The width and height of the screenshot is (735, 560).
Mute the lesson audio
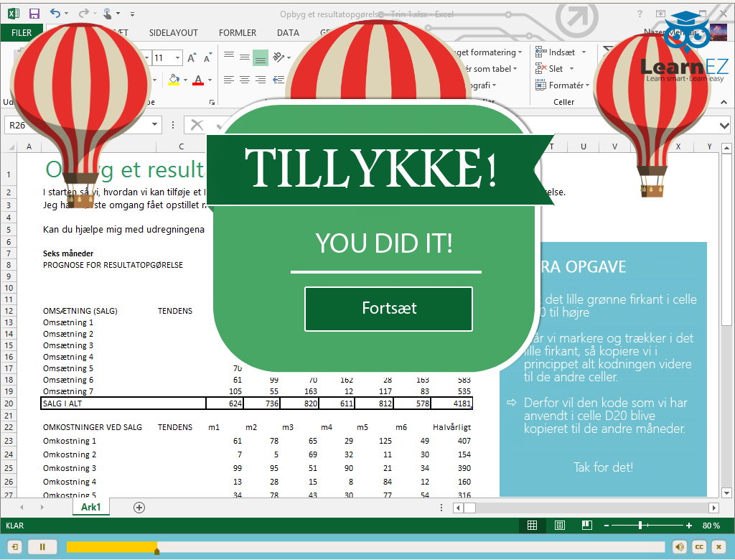[x=679, y=547]
